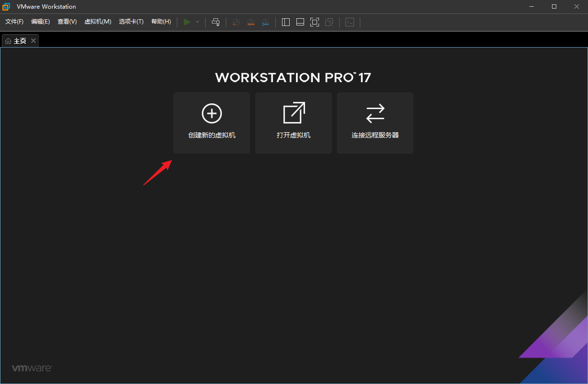Viewport: 588px width, 384px height.
Task: Click the open VM arrow-box icon
Action: (294, 113)
